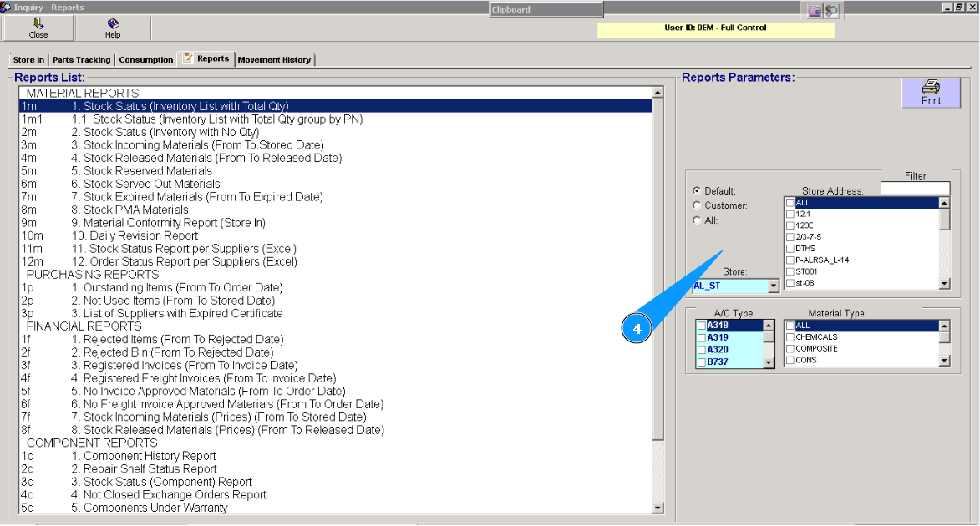Screen dimensions: 980x526
Task: Select the All radio button
Action: [697, 220]
